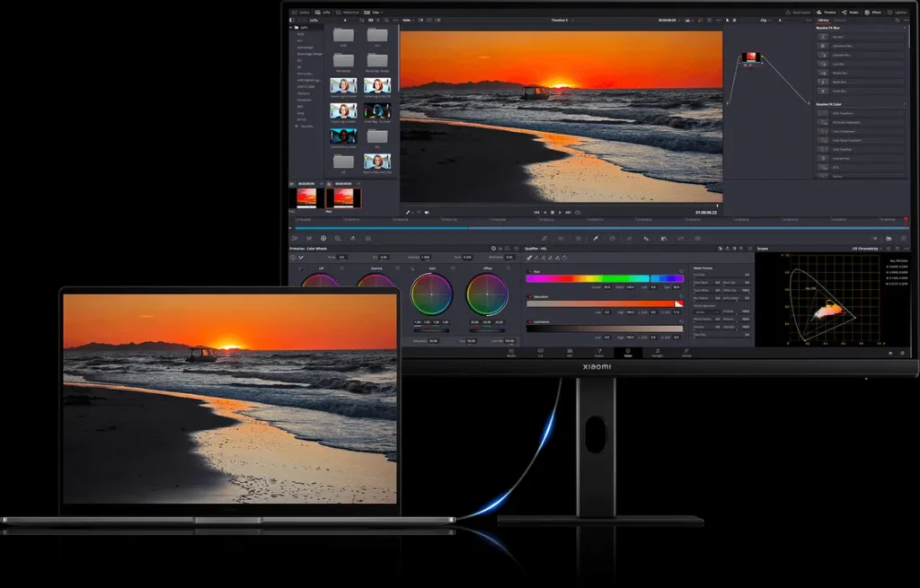The width and height of the screenshot is (920, 588).
Task: Open the viewer timecode dropdown
Action: (669, 20)
